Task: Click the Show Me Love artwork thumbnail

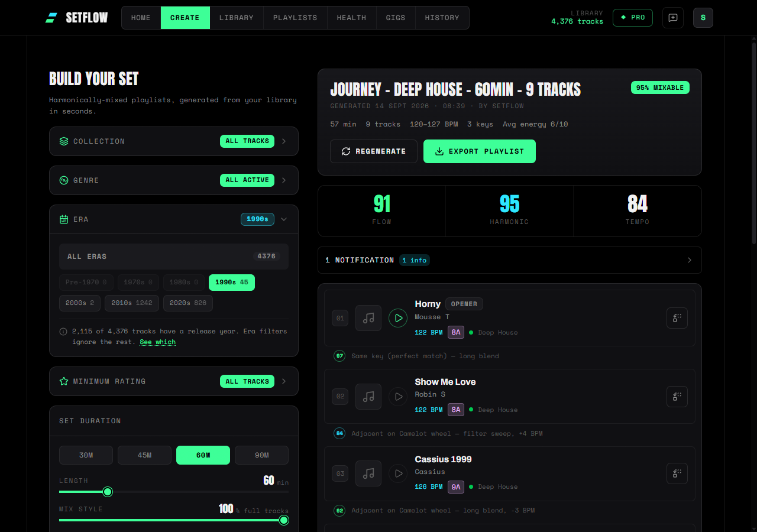Action: tap(368, 396)
